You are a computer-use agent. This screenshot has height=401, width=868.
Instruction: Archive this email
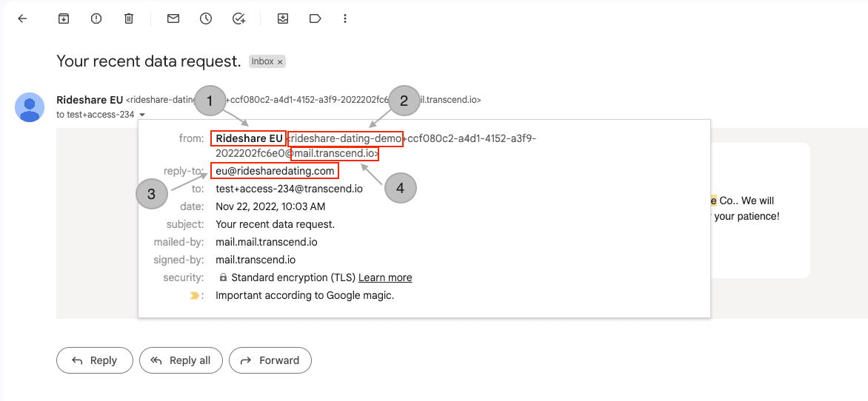tap(64, 18)
